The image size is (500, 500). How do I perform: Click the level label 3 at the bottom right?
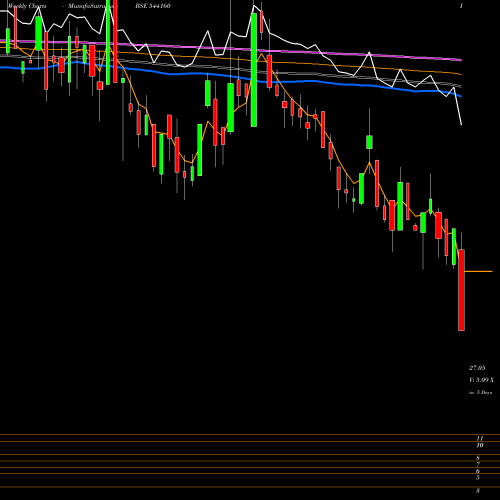(478, 491)
